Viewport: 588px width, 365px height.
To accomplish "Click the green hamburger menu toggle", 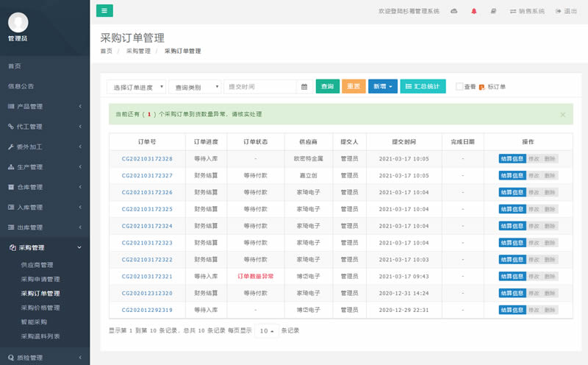I will tap(104, 11).
